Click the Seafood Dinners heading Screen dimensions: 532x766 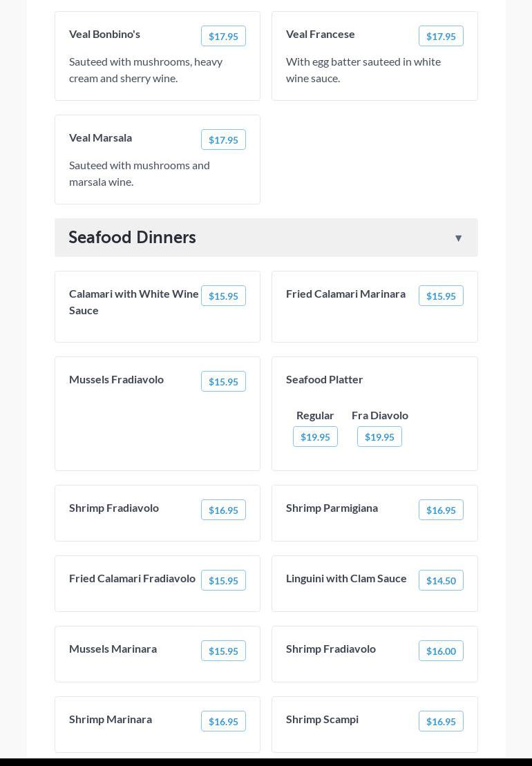pyautogui.click(x=133, y=237)
